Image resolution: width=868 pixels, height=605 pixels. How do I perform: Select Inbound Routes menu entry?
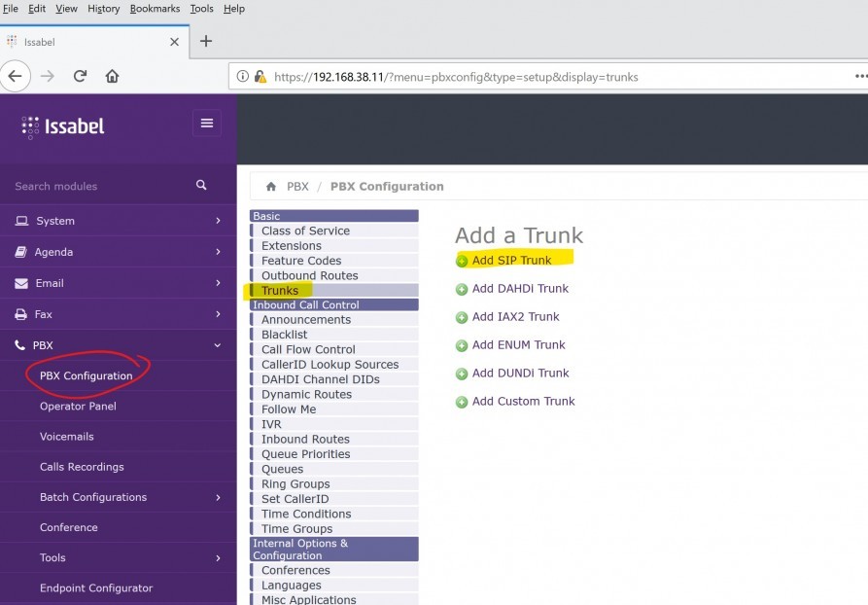point(334,439)
